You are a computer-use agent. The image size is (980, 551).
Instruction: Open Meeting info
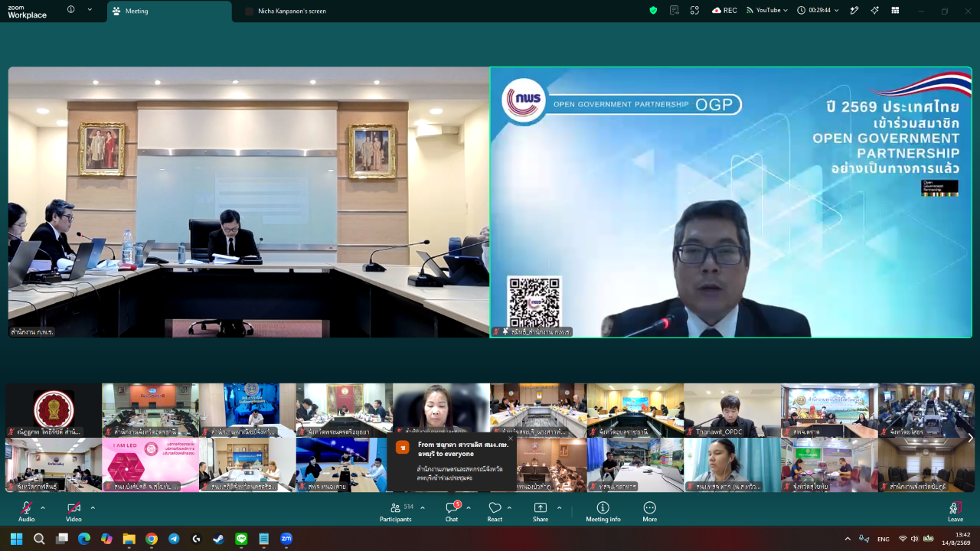click(x=603, y=511)
